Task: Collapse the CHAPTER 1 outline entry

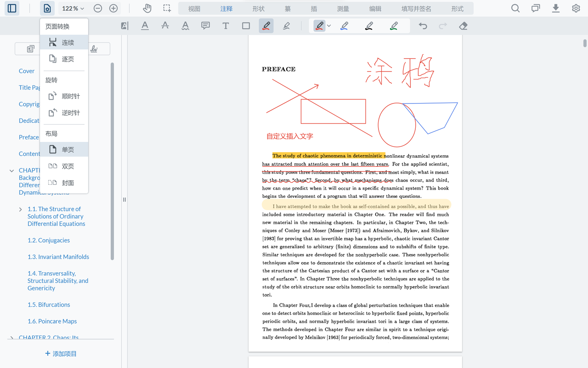Action: (11, 170)
